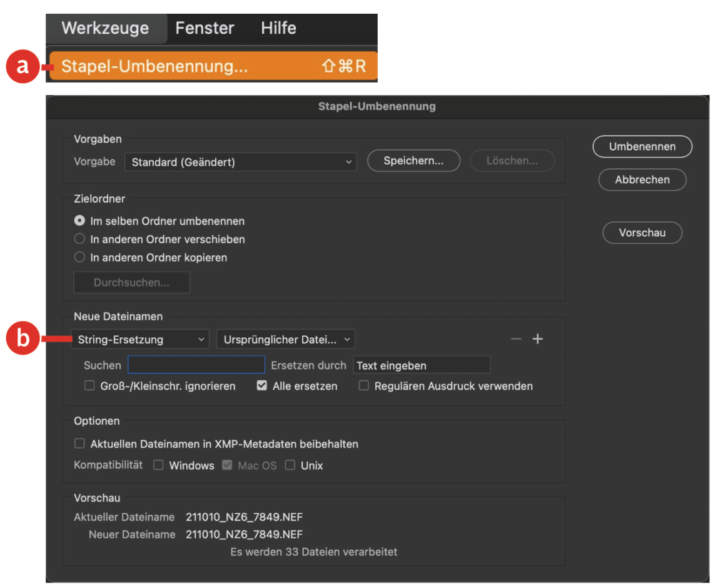This screenshot has width=713, height=588.
Task: Uncheck Alle ersetzen checkbox
Action: (x=262, y=385)
